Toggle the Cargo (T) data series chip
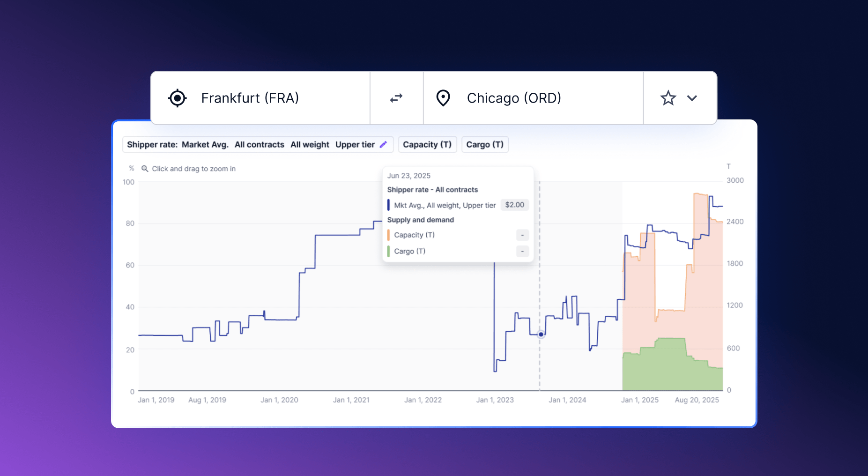The height and width of the screenshot is (476, 868). click(x=485, y=144)
